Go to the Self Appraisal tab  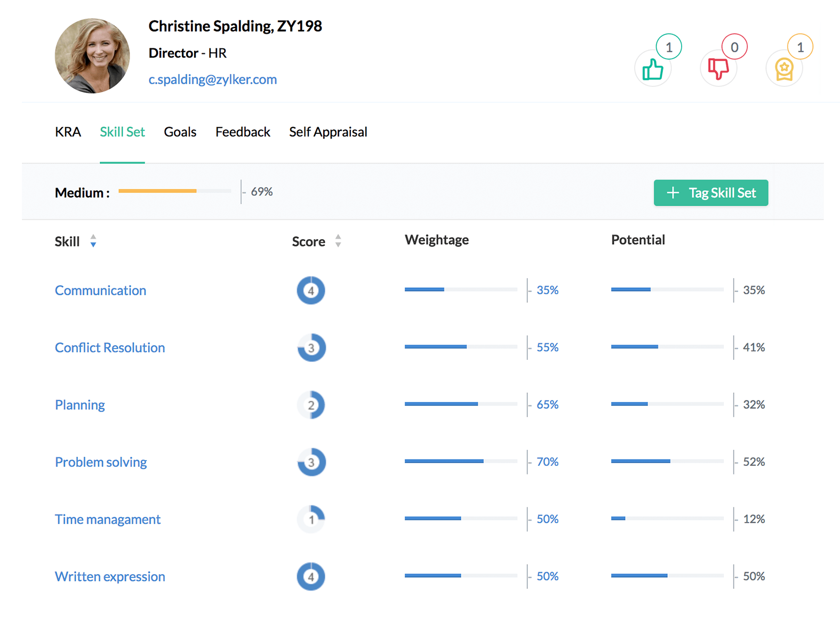[328, 132]
